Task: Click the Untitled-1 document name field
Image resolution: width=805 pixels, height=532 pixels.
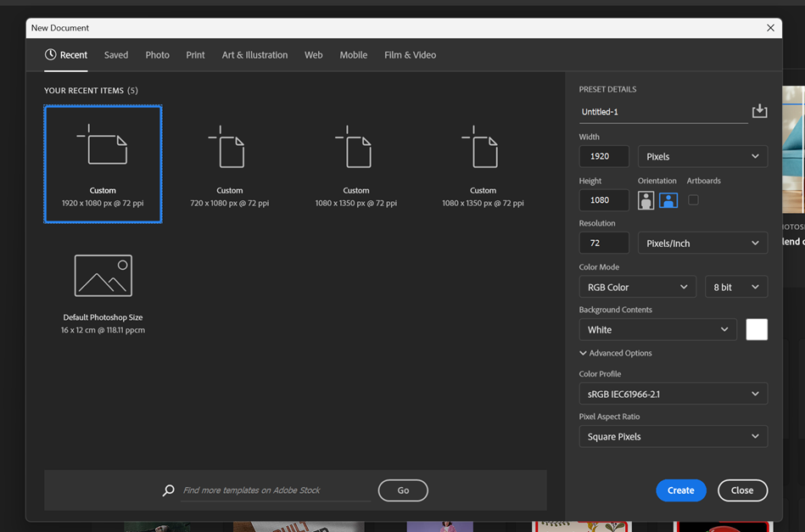Action: (x=662, y=112)
